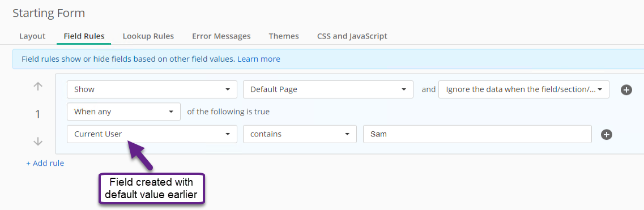Open the Show action dropdown
Image resolution: width=644 pixels, height=210 pixels.
152,89
